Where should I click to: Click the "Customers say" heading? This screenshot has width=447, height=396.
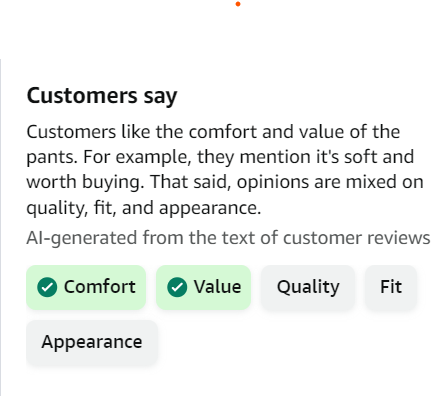pos(102,96)
